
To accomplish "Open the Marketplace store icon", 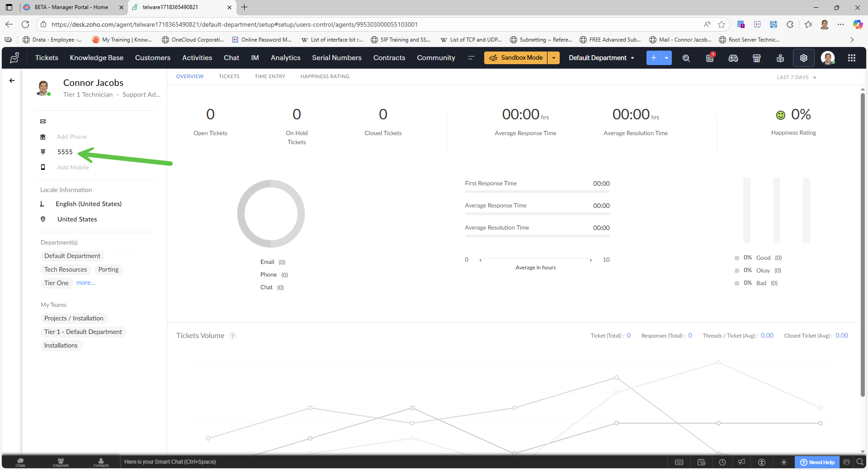I will (756, 58).
